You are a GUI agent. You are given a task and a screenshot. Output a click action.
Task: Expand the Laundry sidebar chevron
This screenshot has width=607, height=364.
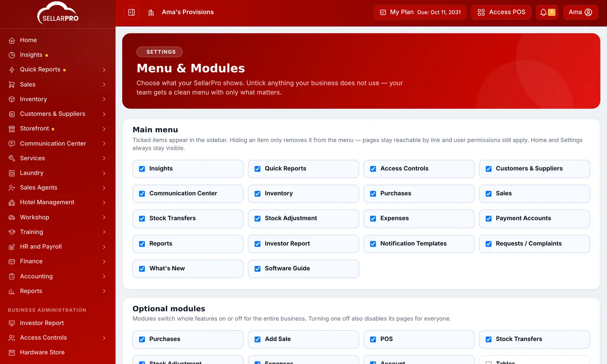coord(104,173)
